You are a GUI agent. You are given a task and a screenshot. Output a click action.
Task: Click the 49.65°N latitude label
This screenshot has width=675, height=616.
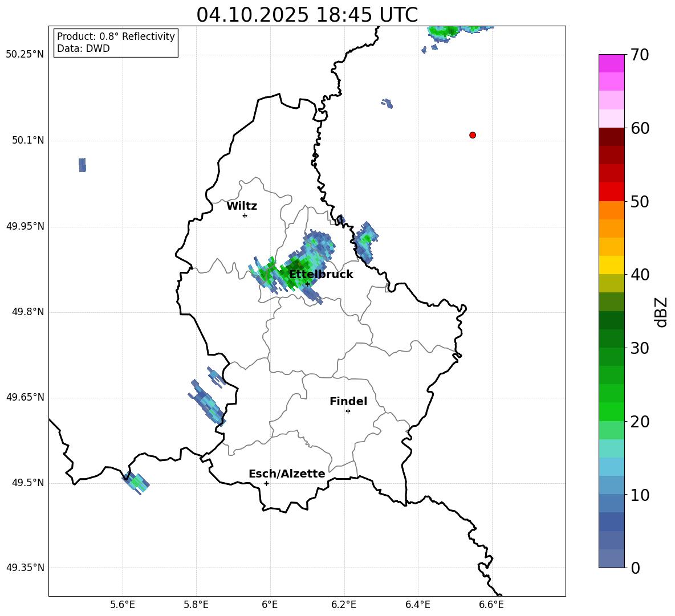[25, 397]
